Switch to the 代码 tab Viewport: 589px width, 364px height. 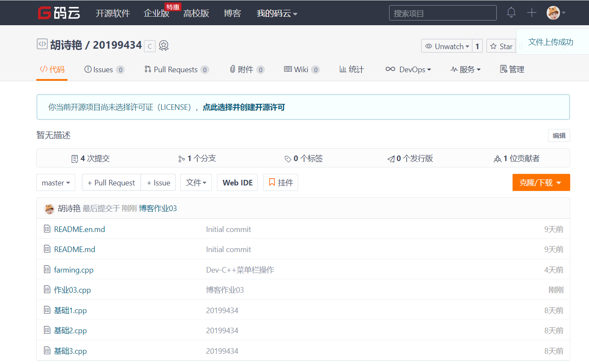[52, 69]
